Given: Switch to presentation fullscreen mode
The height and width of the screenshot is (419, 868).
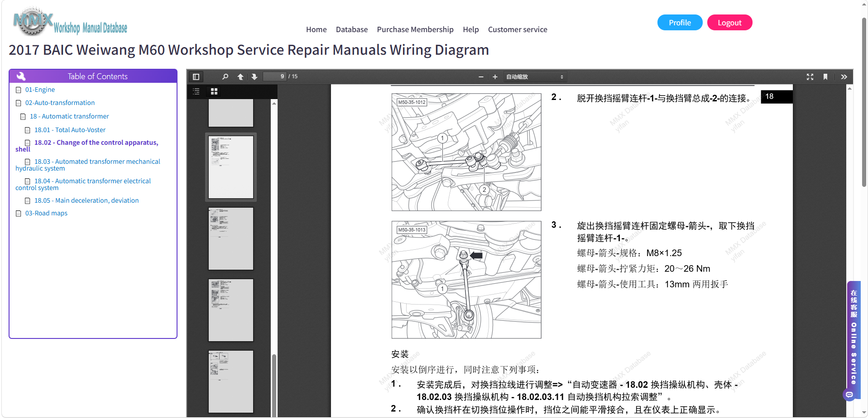Looking at the screenshot, I should tap(810, 77).
